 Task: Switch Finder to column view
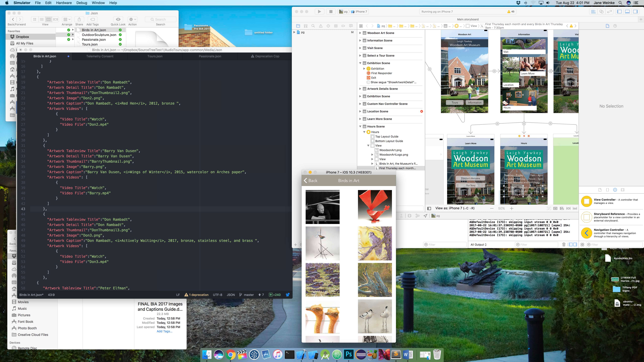coord(49,19)
